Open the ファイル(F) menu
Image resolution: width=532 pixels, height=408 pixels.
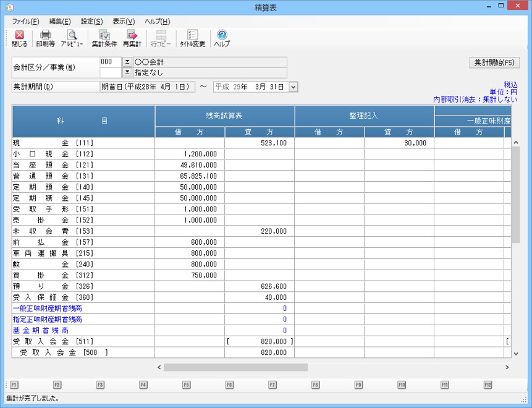[25, 22]
